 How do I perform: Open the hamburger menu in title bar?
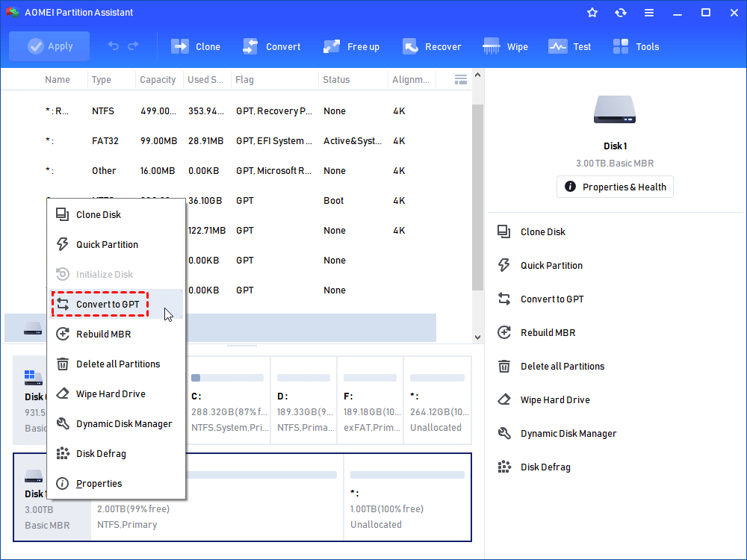[649, 13]
